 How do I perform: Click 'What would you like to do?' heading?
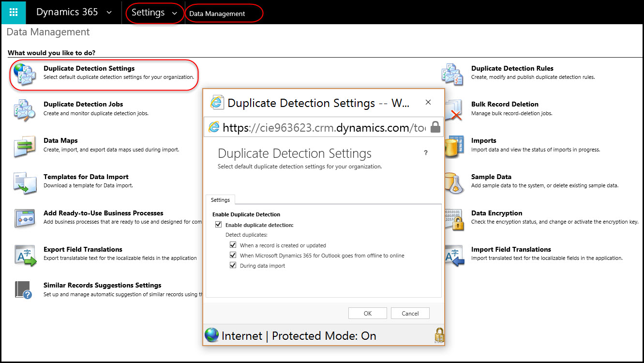point(51,52)
